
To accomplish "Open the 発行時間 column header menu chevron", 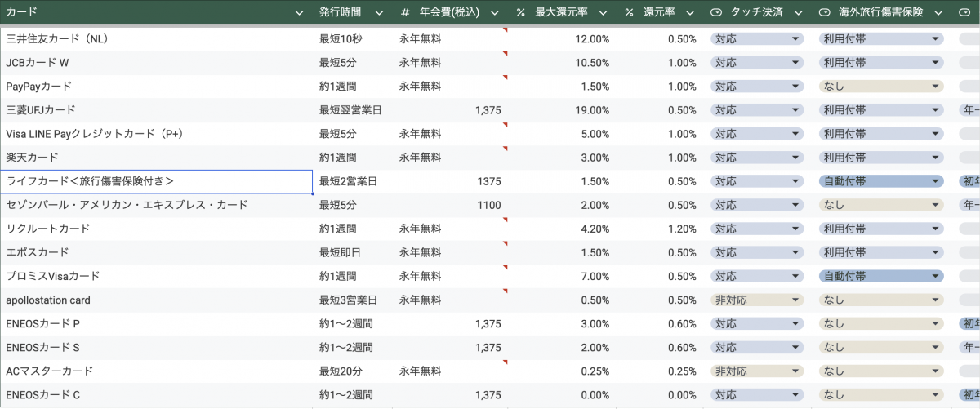I will [x=378, y=13].
